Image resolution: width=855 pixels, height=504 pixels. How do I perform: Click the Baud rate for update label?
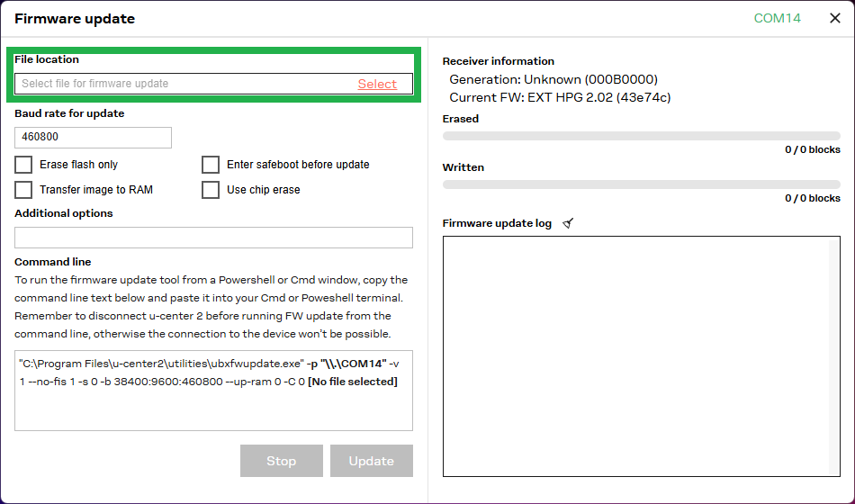pyautogui.click(x=69, y=113)
